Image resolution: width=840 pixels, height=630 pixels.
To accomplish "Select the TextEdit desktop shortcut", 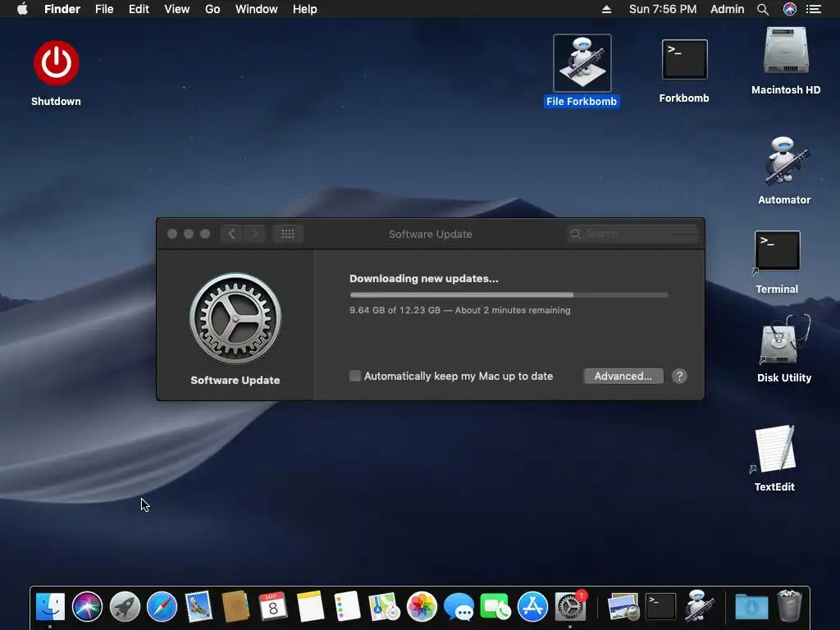I will [x=775, y=449].
